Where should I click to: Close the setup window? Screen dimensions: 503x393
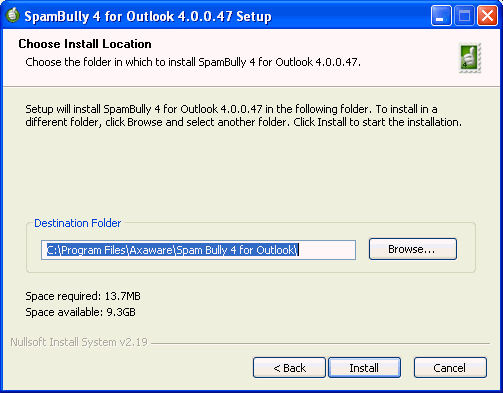[x=487, y=15]
